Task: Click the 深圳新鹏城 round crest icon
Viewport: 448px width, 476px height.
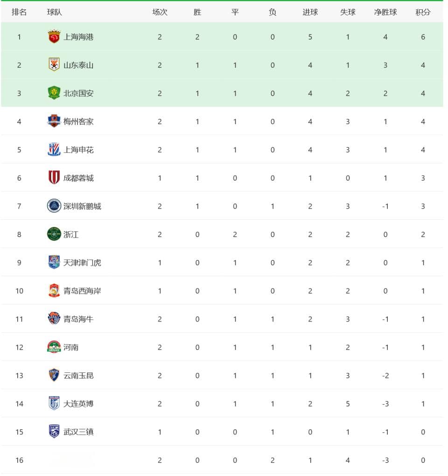Action: tap(54, 206)
